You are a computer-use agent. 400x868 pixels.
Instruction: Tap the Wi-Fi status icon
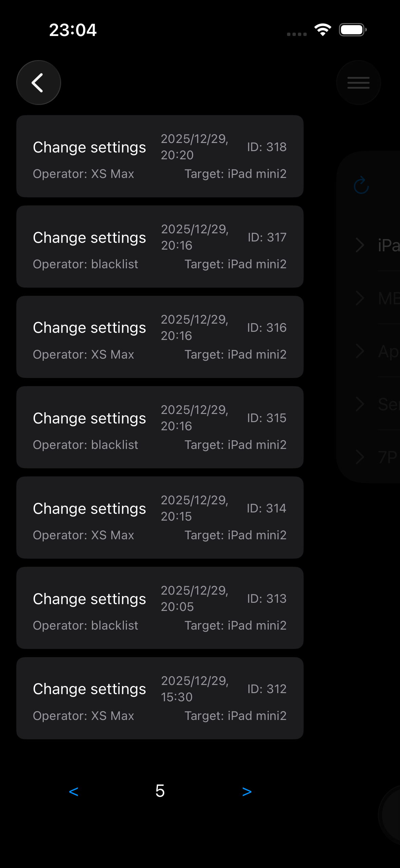pos(323,30)
